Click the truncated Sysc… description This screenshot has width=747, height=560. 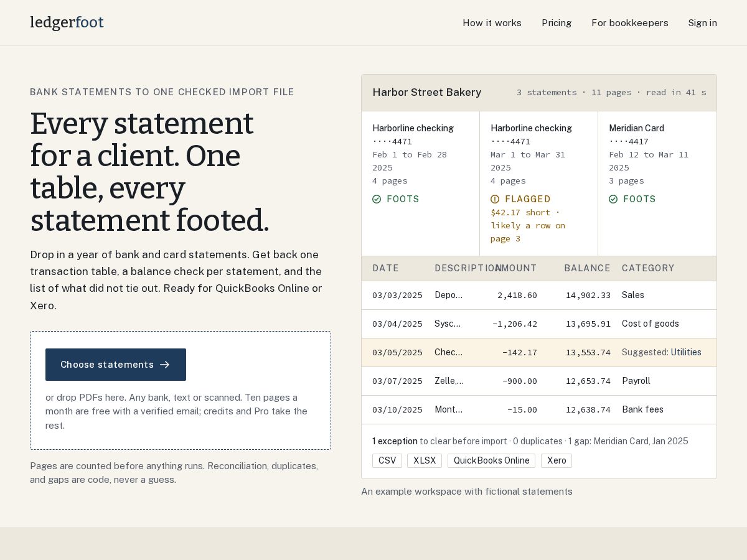tap(448, 324)
